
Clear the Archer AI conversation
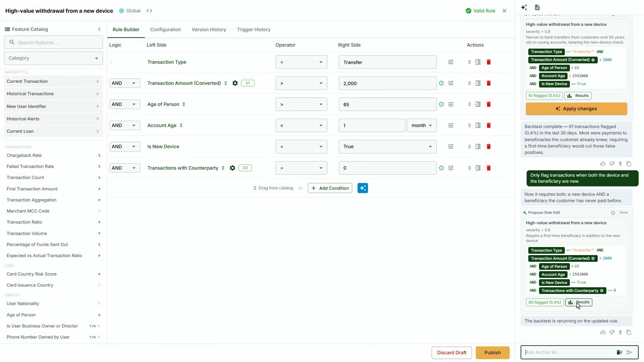click(x=619, y=352)
